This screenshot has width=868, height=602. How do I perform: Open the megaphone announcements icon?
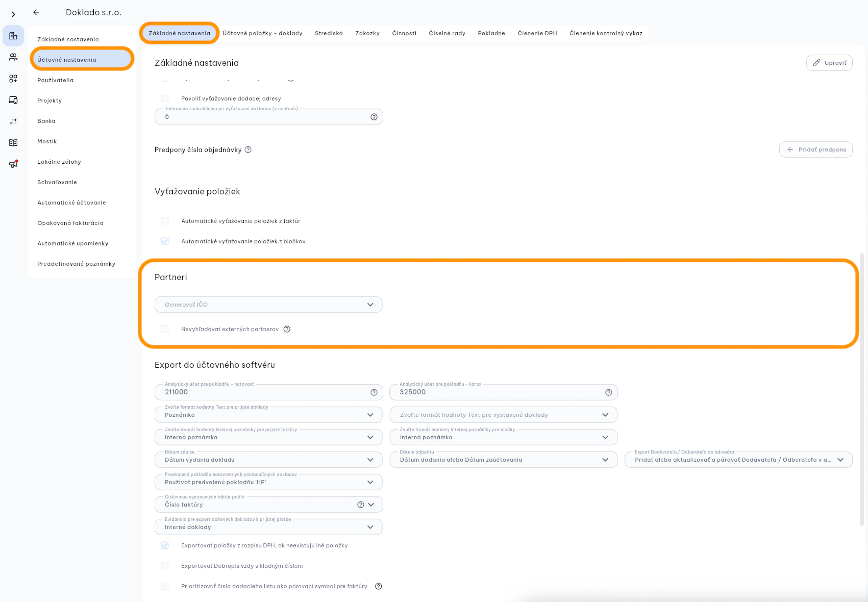click(13, 164)
